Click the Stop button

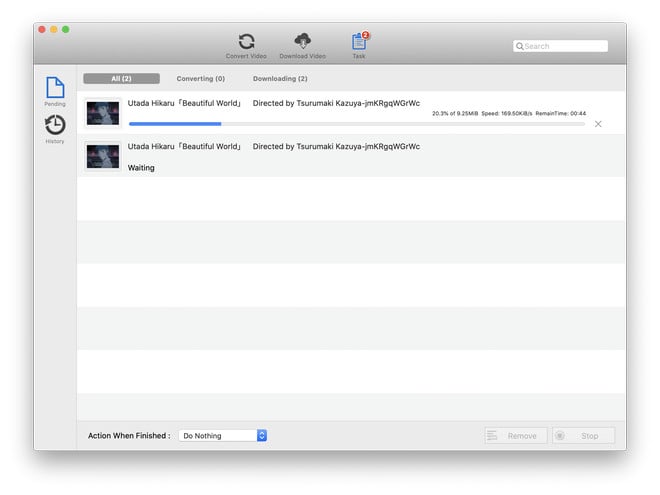583,436
